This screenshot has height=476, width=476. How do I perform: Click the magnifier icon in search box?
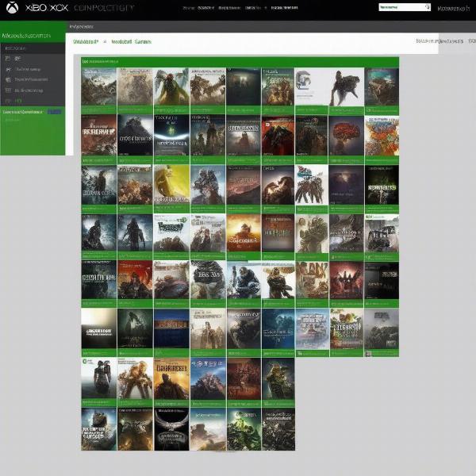(427, 6)
